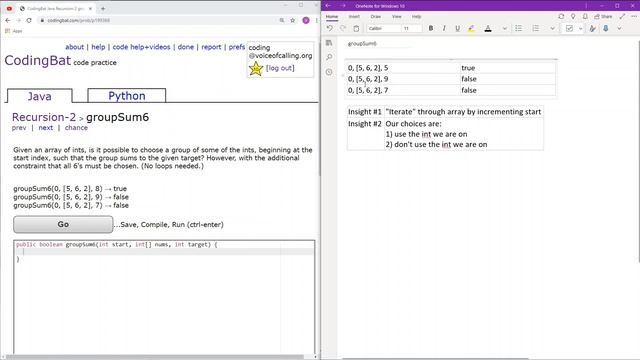Open the CodingBat help link
This screenshot has width=640, height=360.
[x=98, y=47]
